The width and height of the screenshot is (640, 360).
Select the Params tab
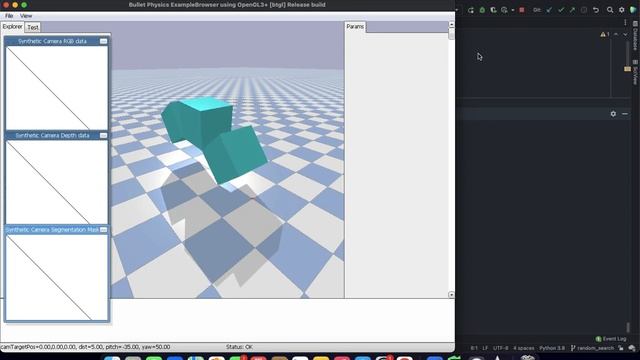355,27
